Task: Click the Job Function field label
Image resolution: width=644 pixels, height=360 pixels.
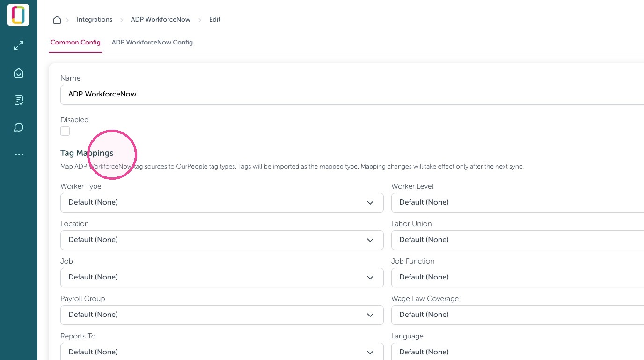Action: (413, 261)
